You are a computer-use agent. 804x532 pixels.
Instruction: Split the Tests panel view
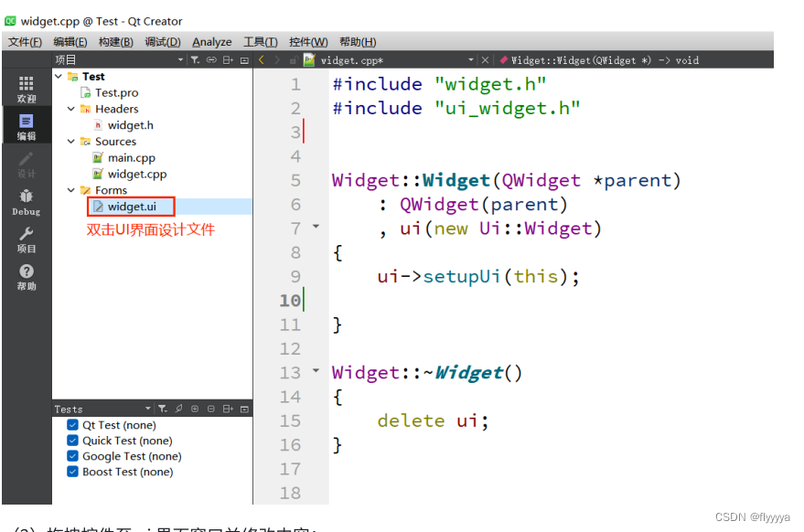click(228, 409)
